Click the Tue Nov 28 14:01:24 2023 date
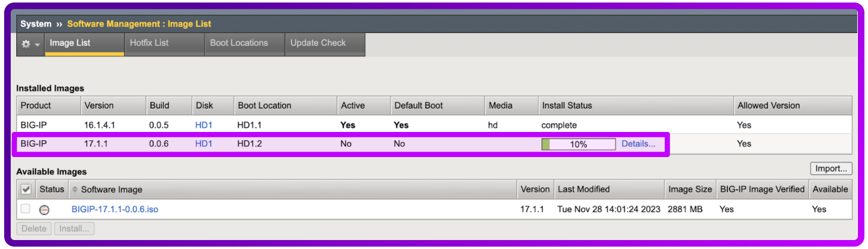The height and width of the screenshot is (249, 868). click(x=609, y=210)
